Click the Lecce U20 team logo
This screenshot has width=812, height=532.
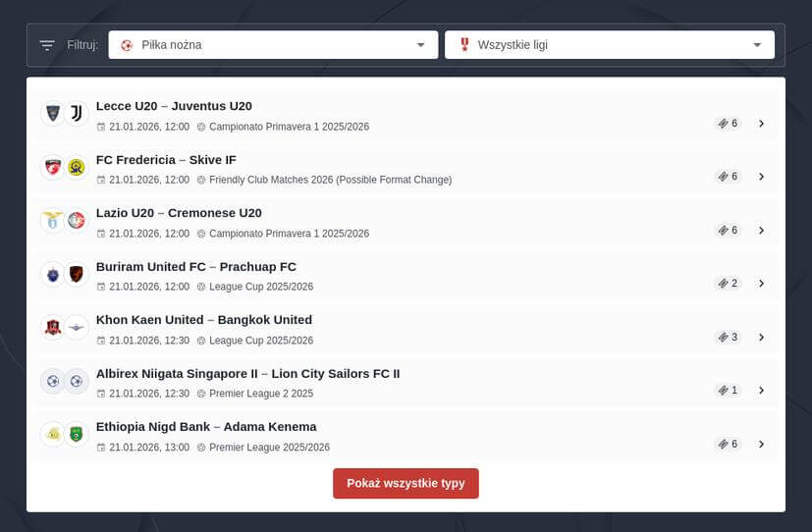pos(53,114)
